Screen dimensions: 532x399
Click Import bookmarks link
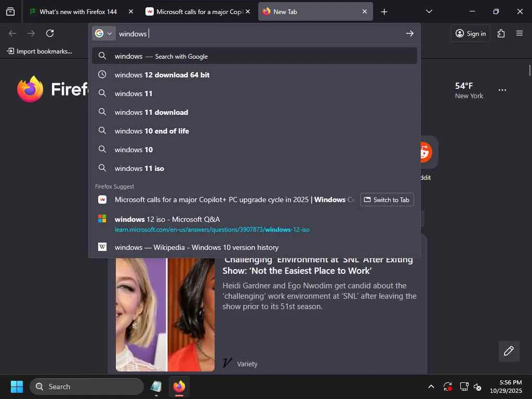tap(39, 51)
